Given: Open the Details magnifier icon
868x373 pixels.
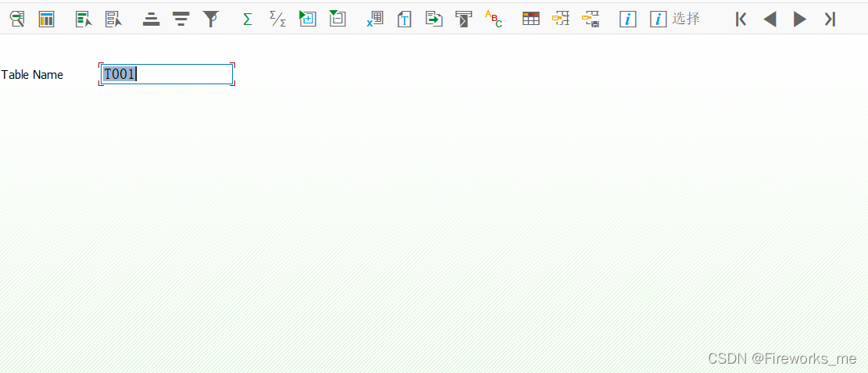Looking at the screenshot, I should (17, 20).
